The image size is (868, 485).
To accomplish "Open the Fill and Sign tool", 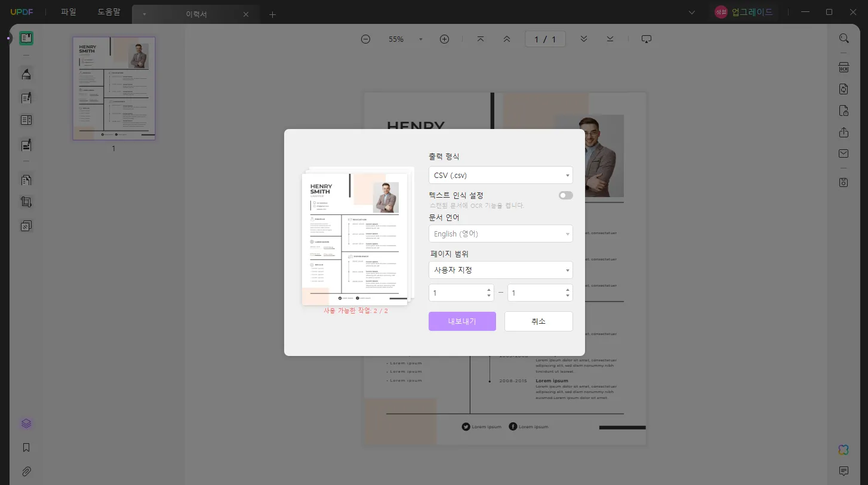I will 26,145.
